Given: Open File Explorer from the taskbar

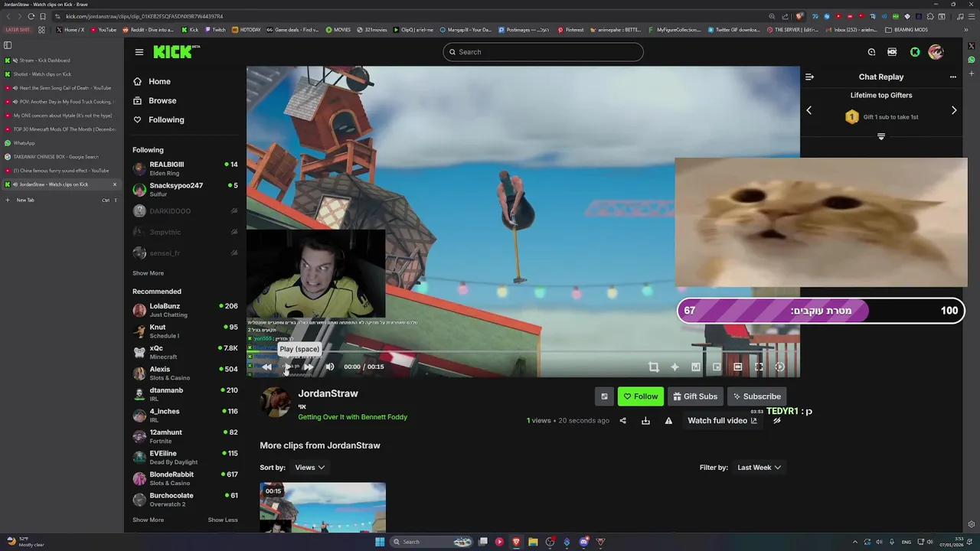Looking at the screenshot, I should tap(533, 542).
